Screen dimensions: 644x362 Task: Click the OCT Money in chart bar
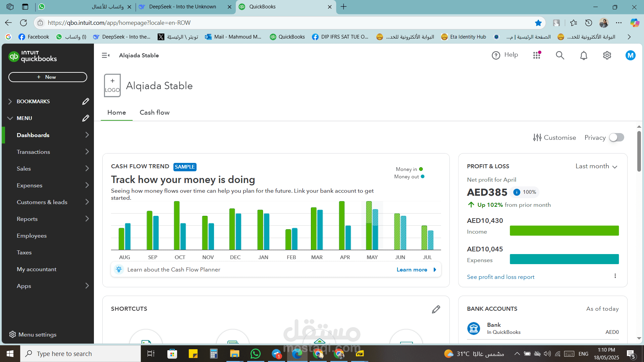click(x=177, y=225)
